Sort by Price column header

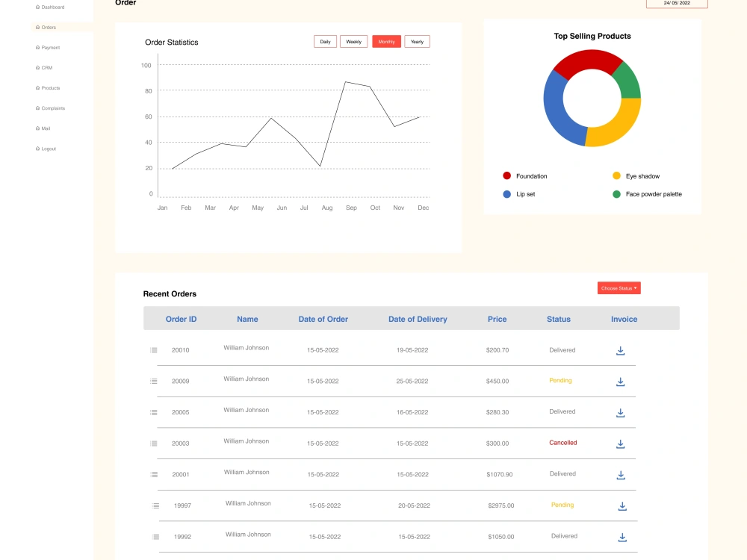pos(497,319)
